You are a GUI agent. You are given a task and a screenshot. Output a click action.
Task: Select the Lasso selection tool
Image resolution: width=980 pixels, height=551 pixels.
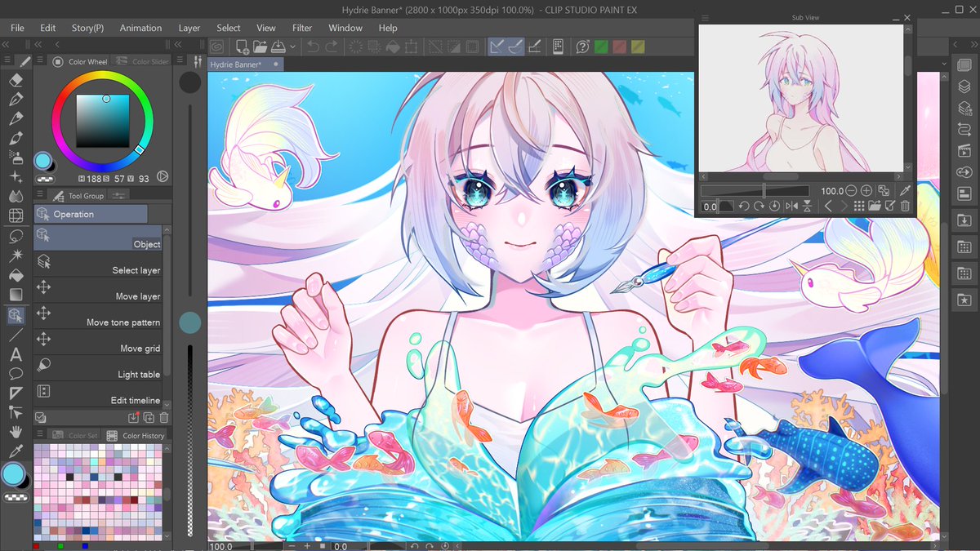(16, 237)
